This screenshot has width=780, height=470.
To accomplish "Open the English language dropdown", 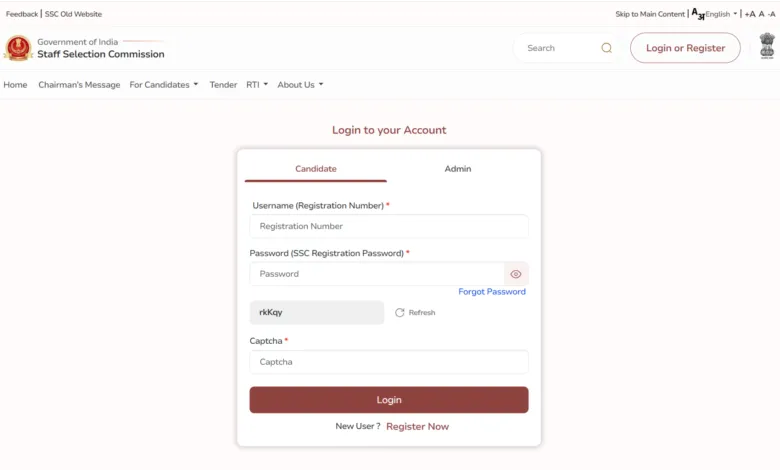I will (x=721, y=14).
